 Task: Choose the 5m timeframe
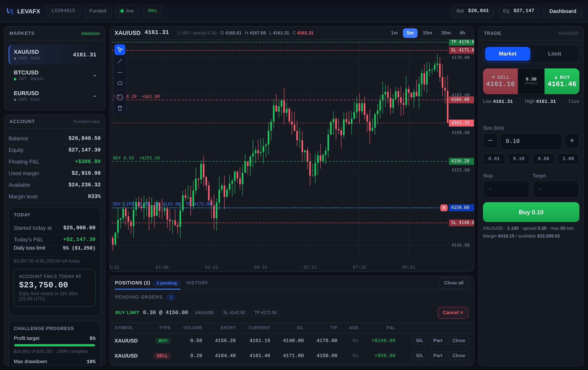[410, 33]
